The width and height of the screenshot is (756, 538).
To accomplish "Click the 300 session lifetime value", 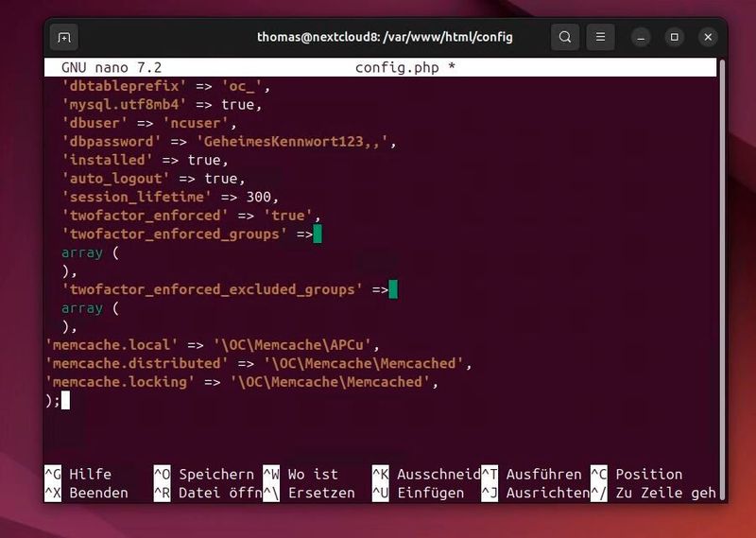I will pyautogui.click(x=259, y=197).
